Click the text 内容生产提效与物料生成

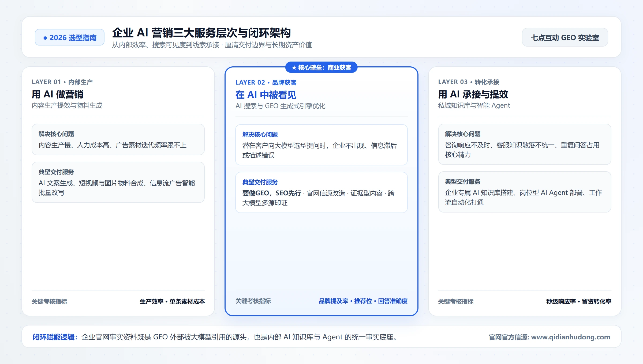(67, 105)
